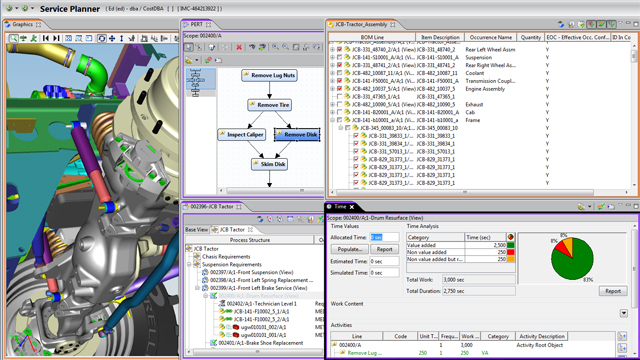The image size is (640, 360).
Task: Open the Work Content dropdown arrow
Action: point(624,313)
